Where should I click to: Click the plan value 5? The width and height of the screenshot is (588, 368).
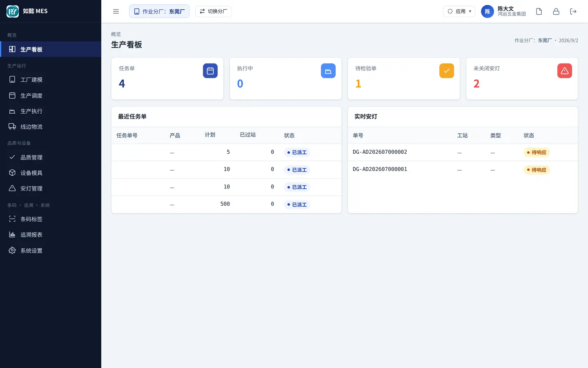point(228,152)
